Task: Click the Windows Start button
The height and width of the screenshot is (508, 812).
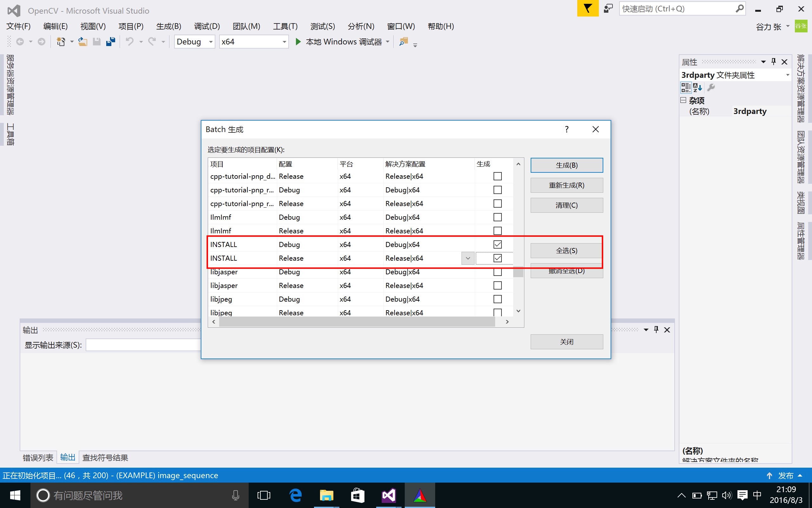Action: (15, 495)
